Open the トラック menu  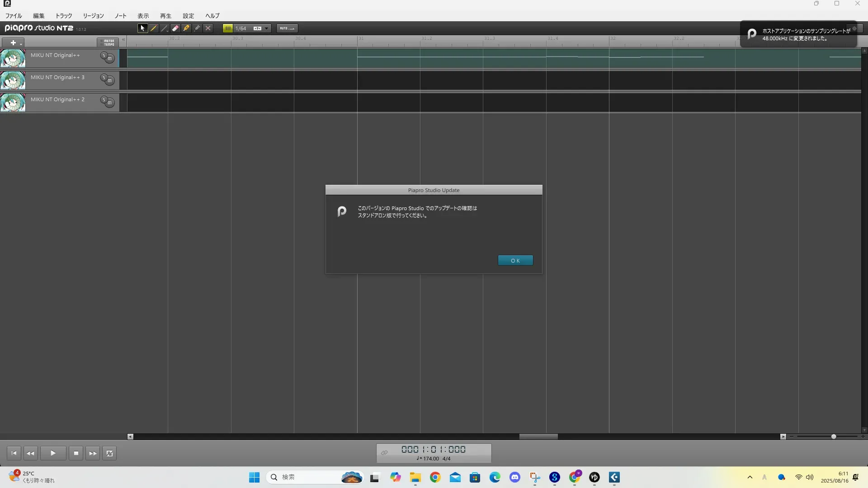tap(63, 16)
